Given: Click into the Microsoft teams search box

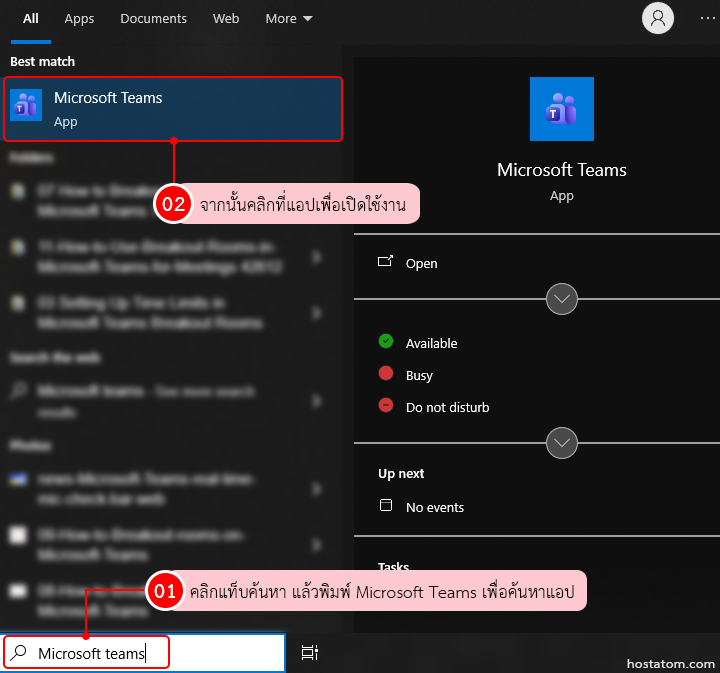Looking at the screenshot, I should click(x=144, y=653).
